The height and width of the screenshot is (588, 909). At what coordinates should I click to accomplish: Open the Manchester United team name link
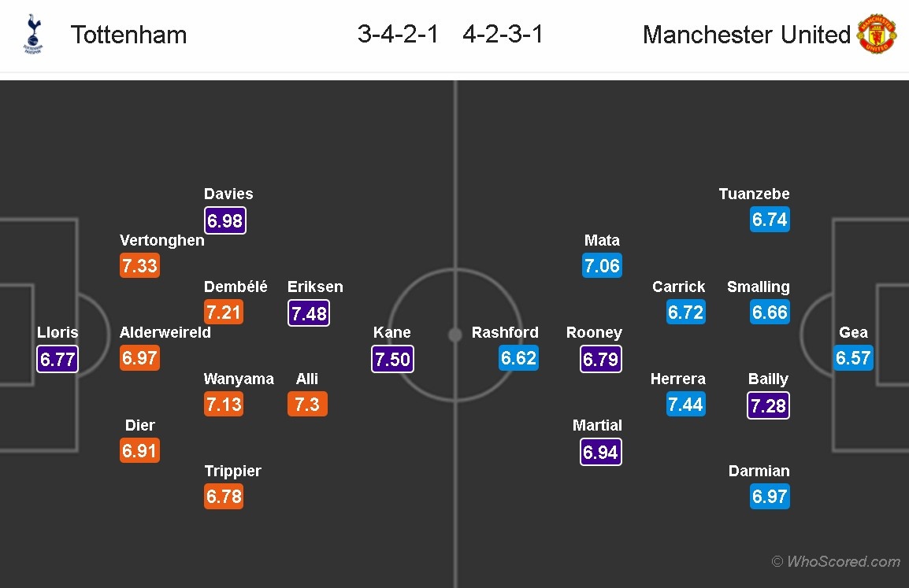tap(746, 35)
